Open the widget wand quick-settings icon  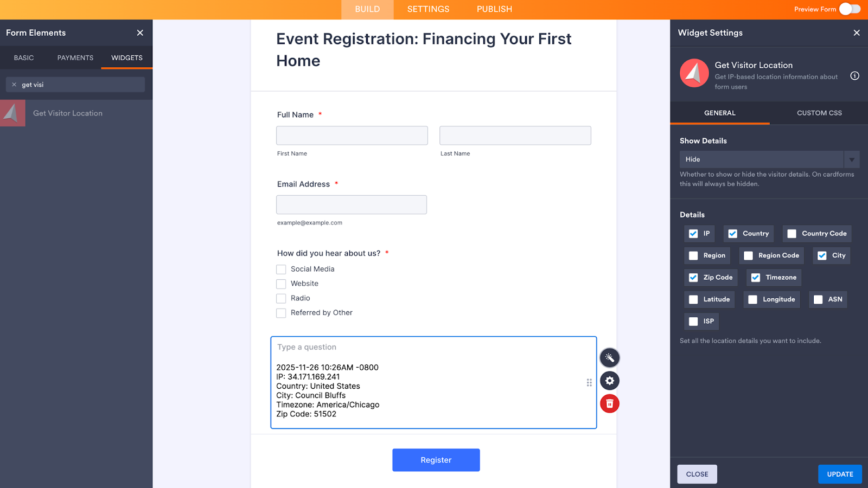(609, 357)
